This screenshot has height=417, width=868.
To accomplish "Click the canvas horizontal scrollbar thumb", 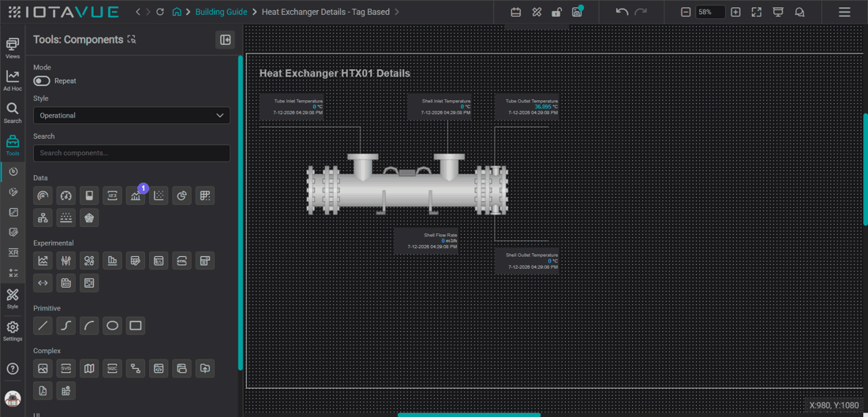I will pyautogui.click(x=469, y=415).
